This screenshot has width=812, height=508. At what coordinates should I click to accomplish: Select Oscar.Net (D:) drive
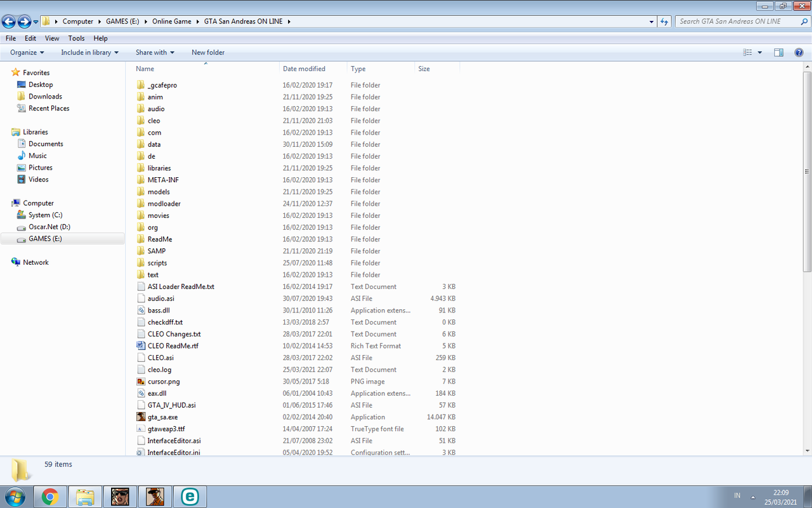[x=49, y=227]
